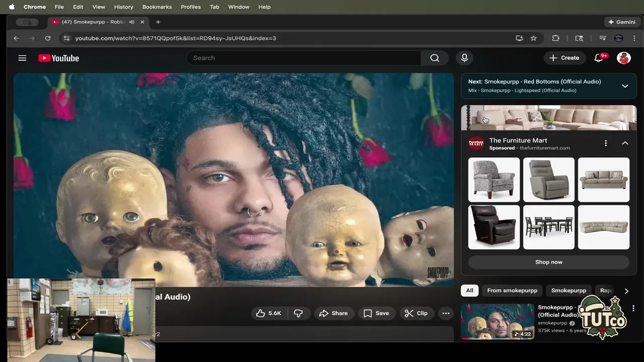Click the Clip button
Viewport: 644px width, 362px height.
(417, 313)
